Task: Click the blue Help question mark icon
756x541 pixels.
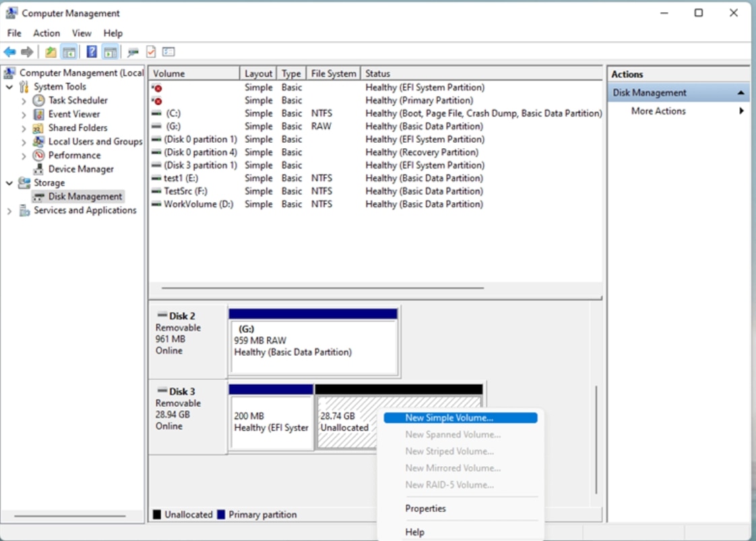Action: 92,52
